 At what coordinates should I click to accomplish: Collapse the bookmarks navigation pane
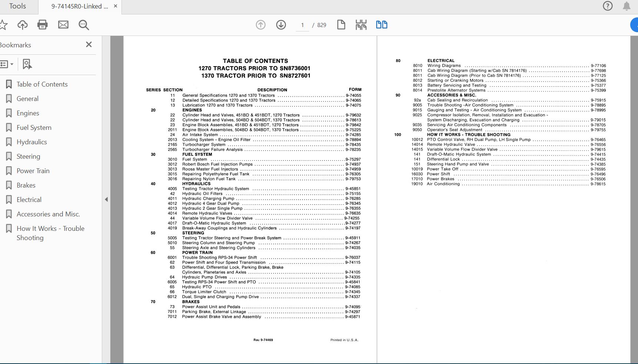106,199
